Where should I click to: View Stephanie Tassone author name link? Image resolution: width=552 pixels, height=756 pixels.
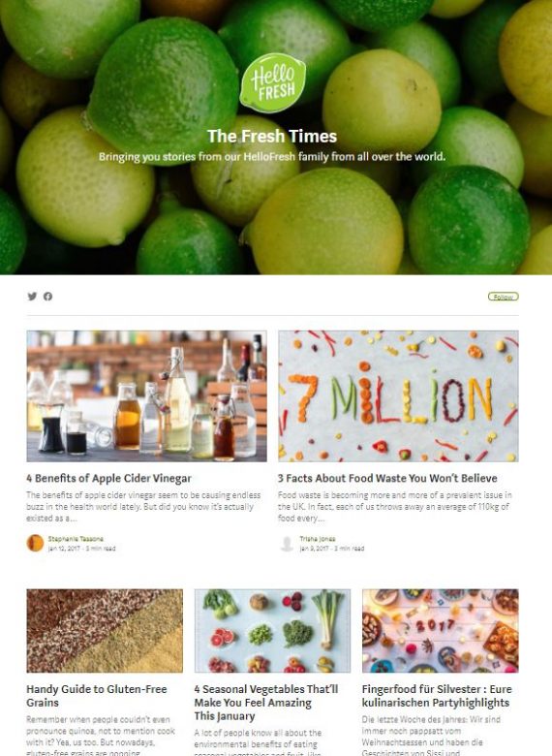76,539
